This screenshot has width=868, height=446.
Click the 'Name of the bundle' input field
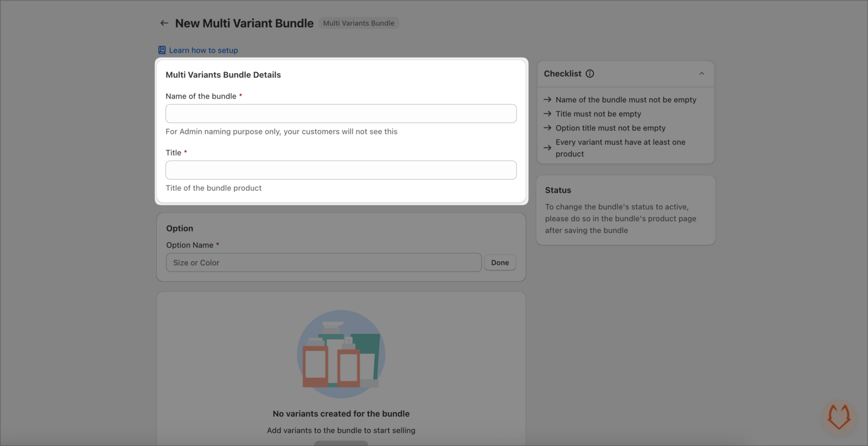(341, 113)
